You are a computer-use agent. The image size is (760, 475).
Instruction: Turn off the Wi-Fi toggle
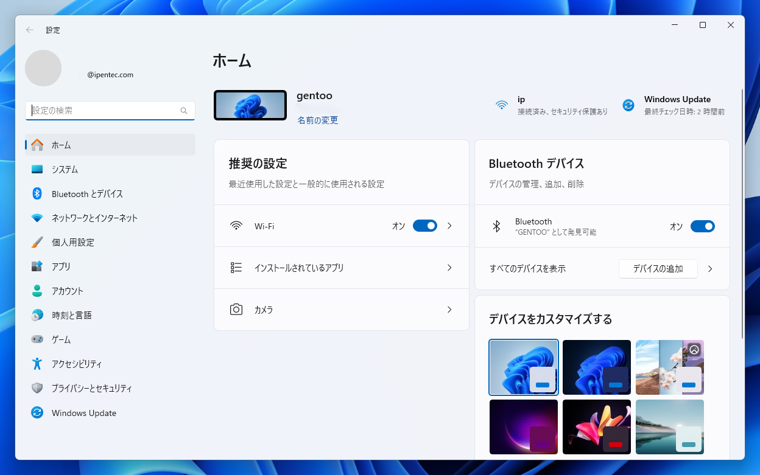(x=425, y=226)
